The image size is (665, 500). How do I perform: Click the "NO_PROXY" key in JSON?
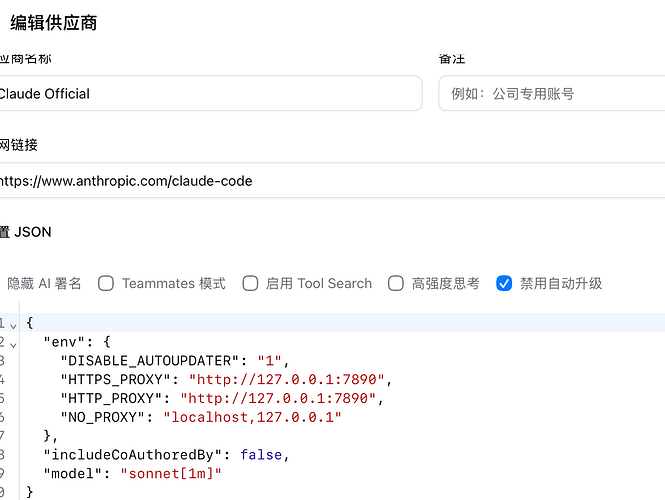103,417
